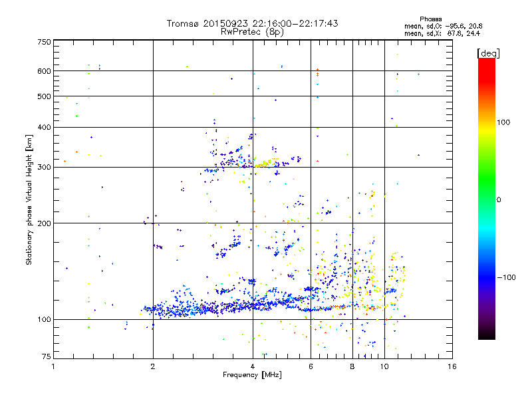532x399 pixels.
Task: Click the x-axis tick label "6"
Action: click(x=311, y=366)
